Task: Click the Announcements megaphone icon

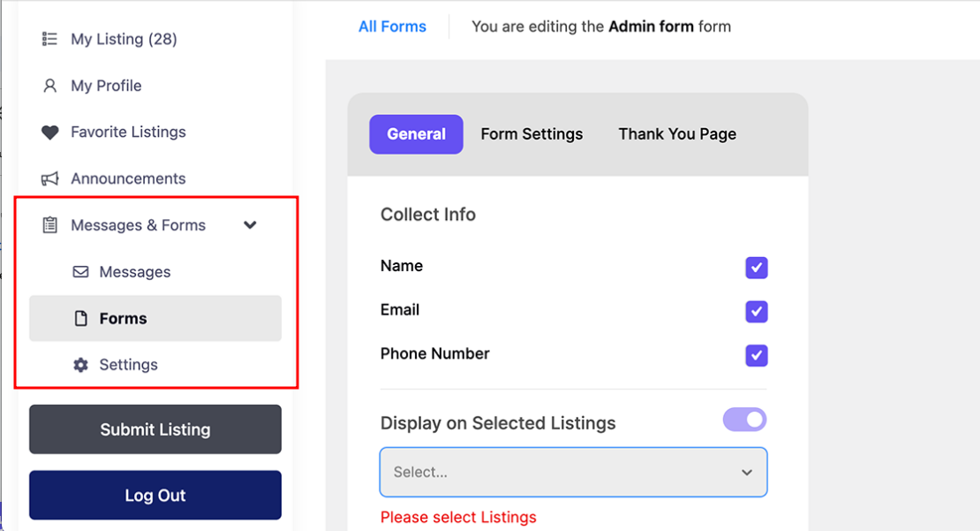Action: (x=49, y=178)
